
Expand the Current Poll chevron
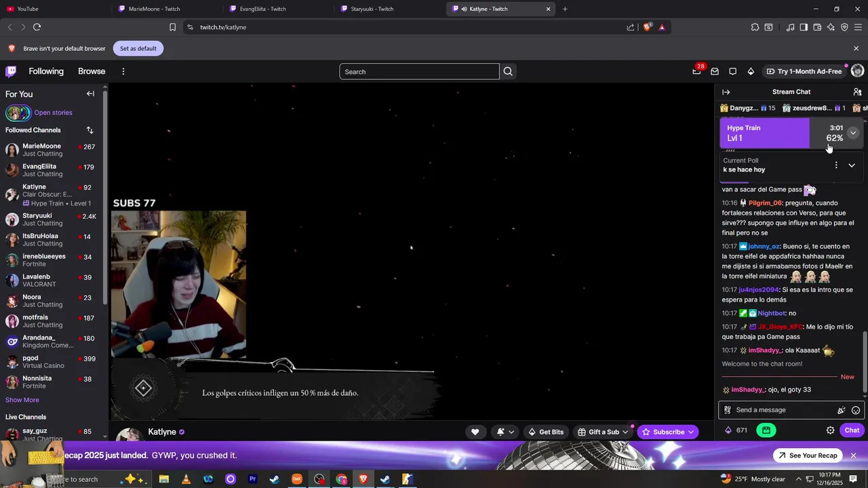coord(852,165)
